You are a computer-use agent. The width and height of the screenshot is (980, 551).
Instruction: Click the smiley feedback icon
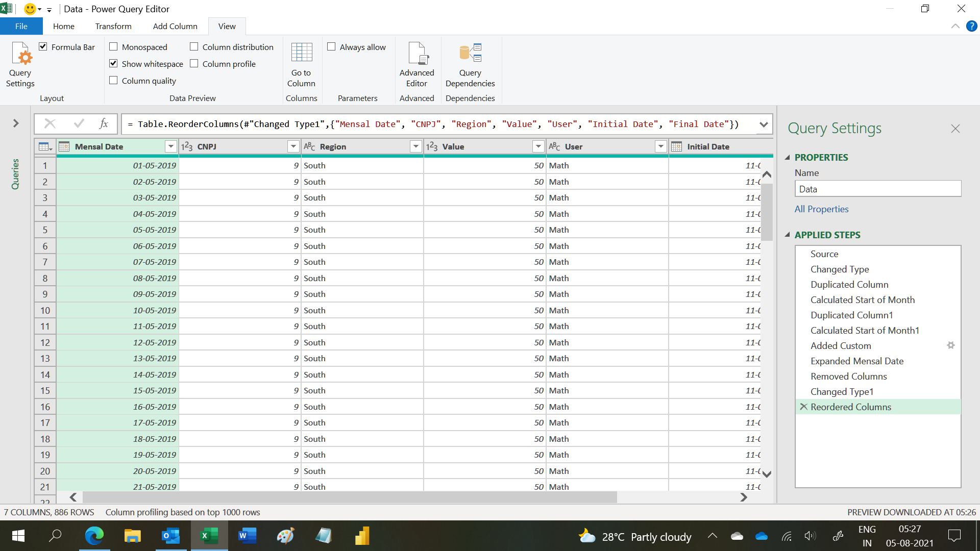[x=30, y=9]
